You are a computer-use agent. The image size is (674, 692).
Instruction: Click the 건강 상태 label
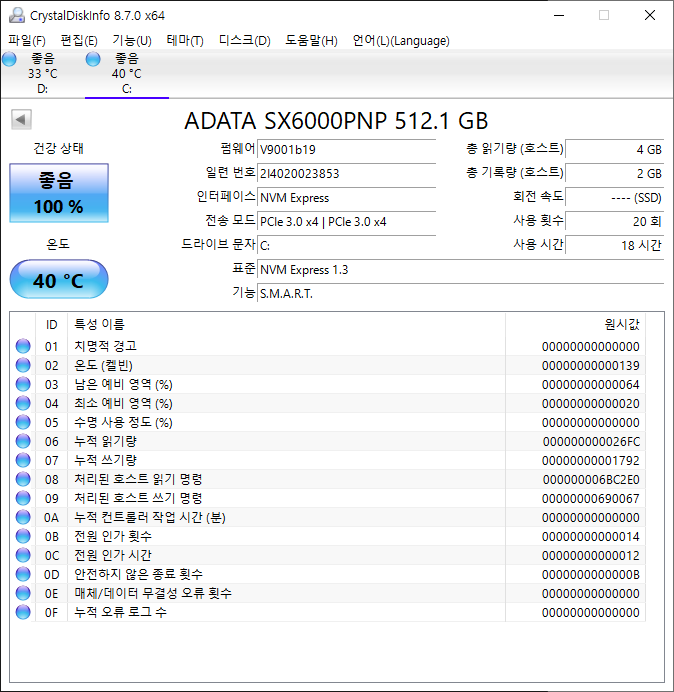[58, 148]
